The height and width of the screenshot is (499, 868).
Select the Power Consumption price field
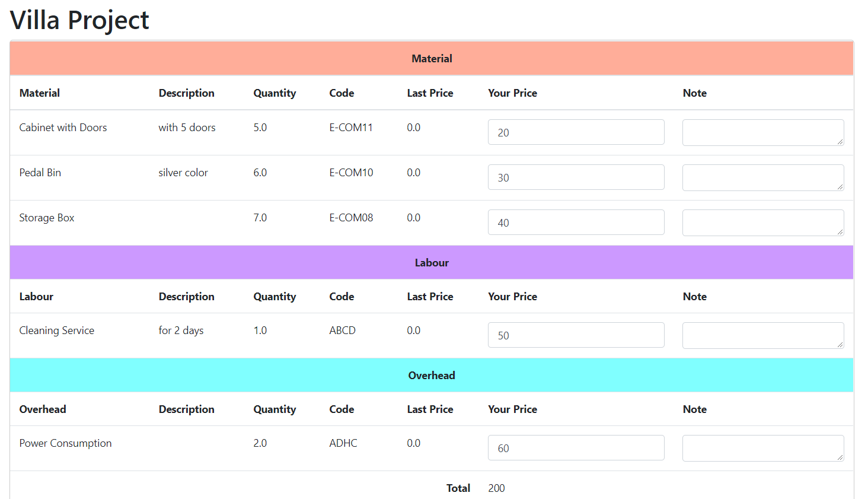tap(576, 448)
